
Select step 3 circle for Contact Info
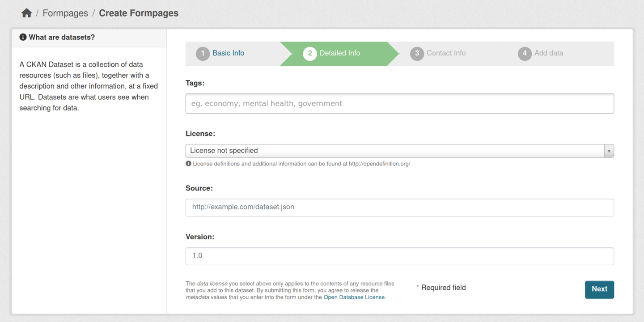coord(417,53)
